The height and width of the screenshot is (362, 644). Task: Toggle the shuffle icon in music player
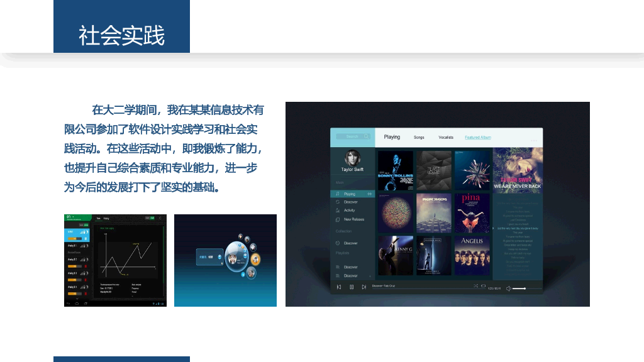(x=475, y=286)
